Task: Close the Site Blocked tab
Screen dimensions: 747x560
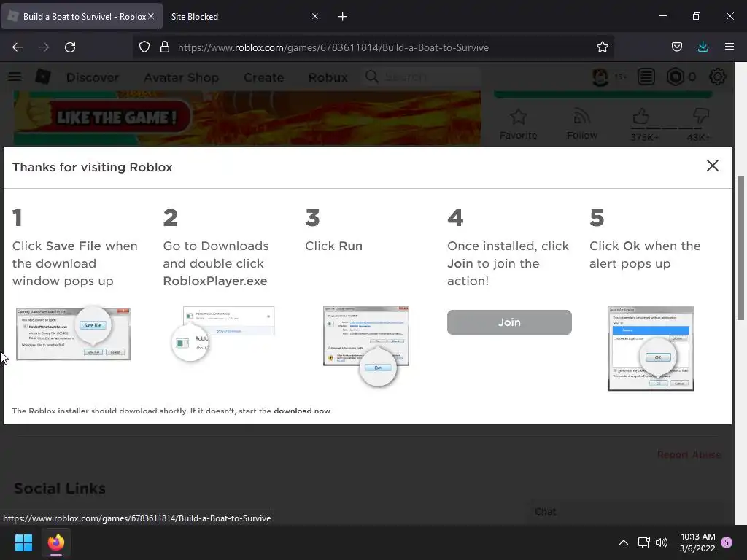Action: [315, 16]
